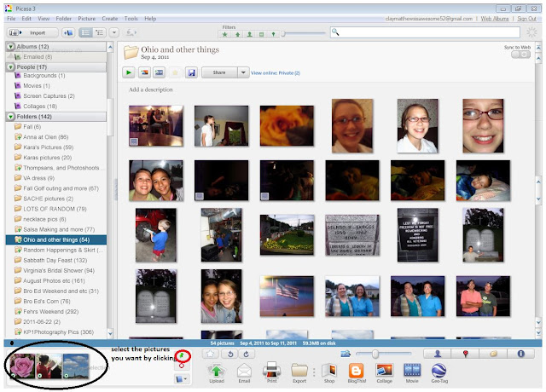Open the Shop icon
The width and height of the screenshot is (546, 392).
click(x=329, y=371)
